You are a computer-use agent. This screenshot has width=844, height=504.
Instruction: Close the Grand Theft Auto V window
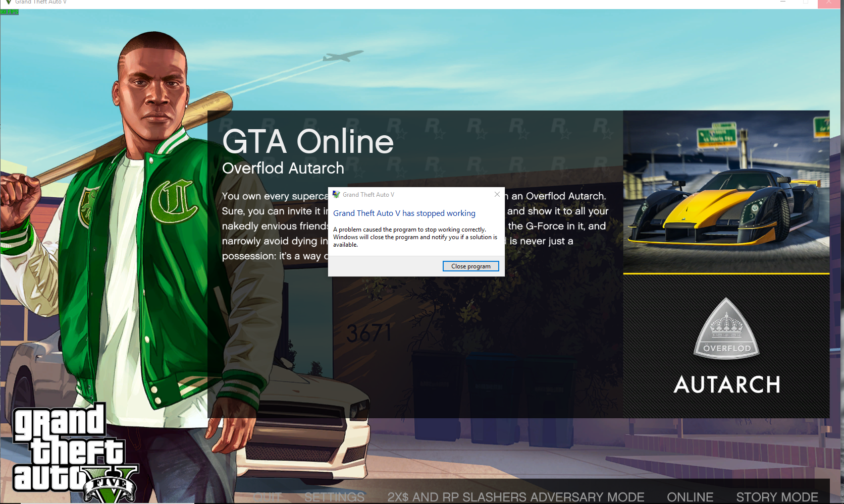(828, 3)
